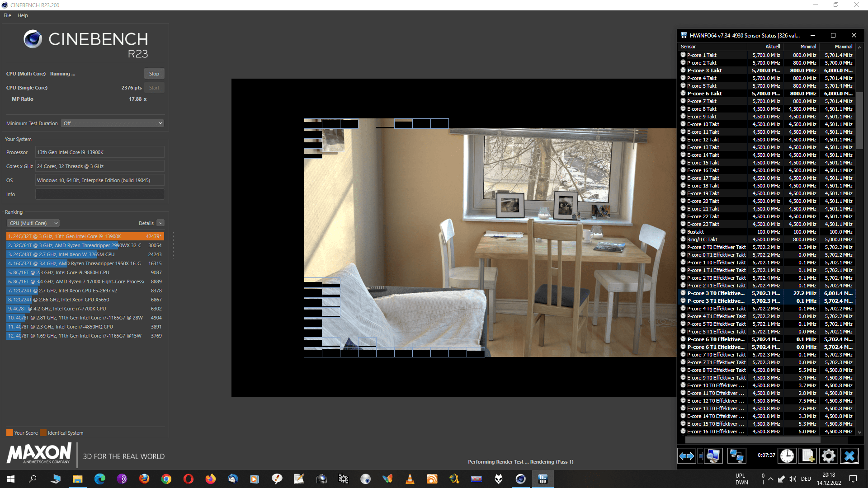Show hidden system tray icons chevron
The width and height of the screenshot is (868, 488).
(x=771, y=479)
